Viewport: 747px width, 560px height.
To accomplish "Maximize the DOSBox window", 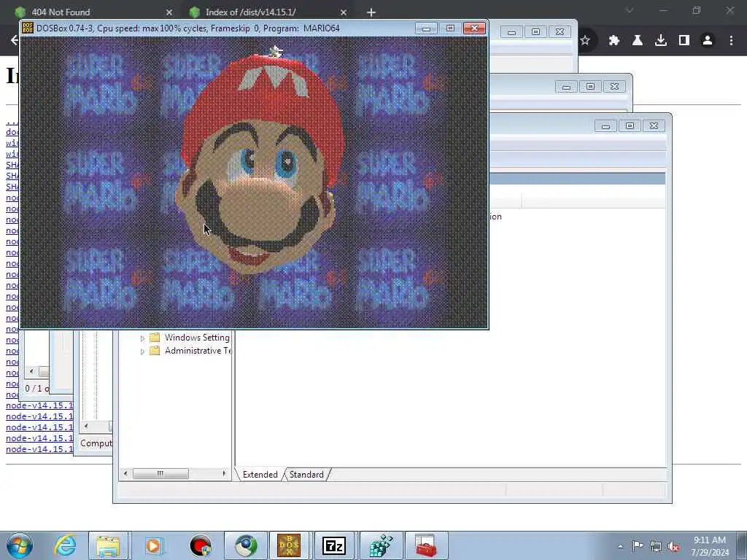I will click(x=449, y=28).
